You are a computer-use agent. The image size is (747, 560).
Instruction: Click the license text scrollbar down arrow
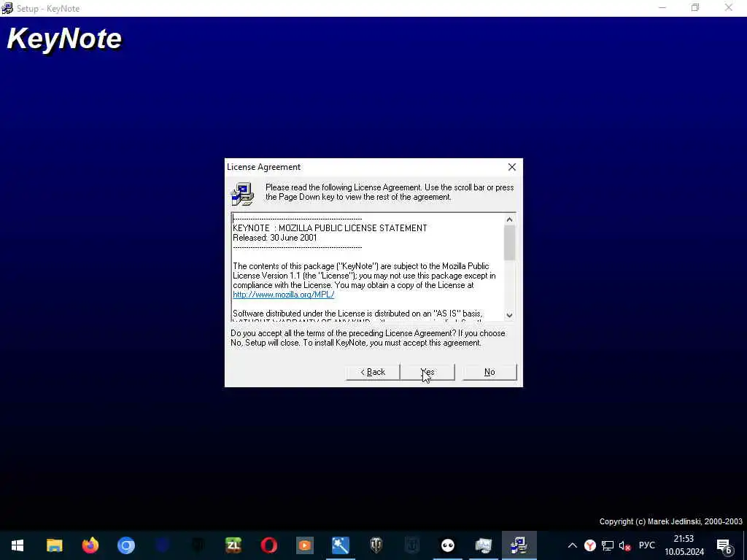tap(509, 315)
